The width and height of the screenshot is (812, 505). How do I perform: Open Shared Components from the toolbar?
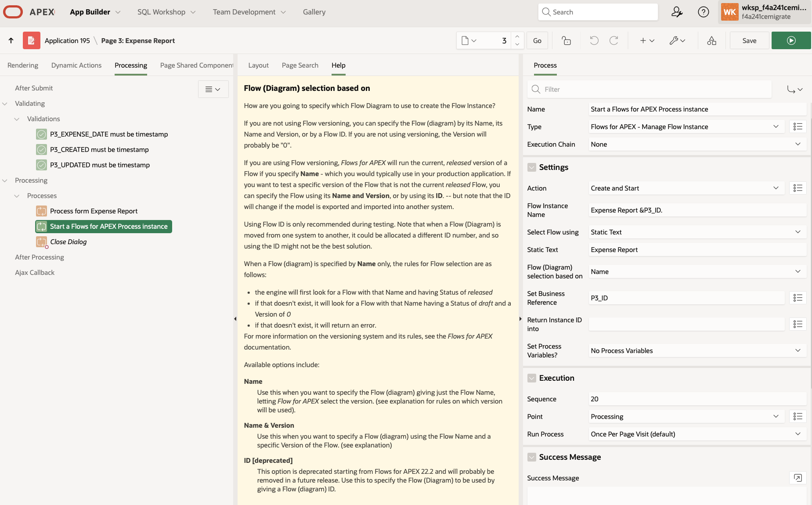coord(711,40)
